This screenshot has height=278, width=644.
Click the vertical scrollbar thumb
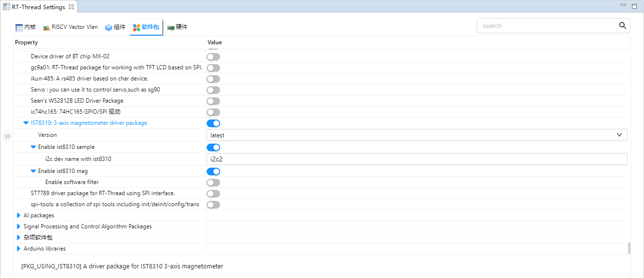[x=629, y=248]
